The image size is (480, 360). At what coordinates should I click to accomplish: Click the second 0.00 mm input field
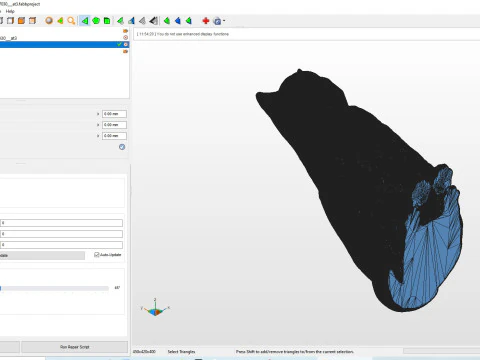(114, 125)
